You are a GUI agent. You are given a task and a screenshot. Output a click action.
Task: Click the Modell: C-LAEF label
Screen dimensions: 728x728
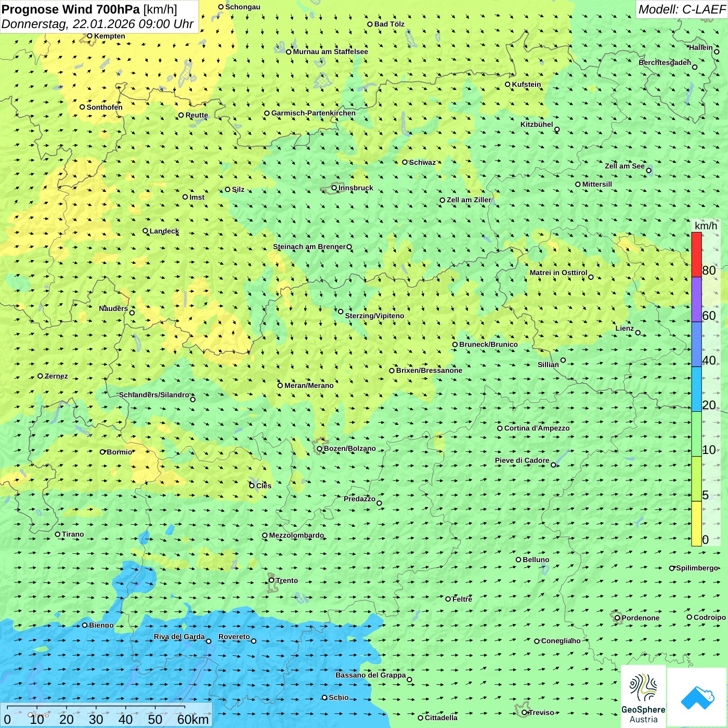coord(682,9)
